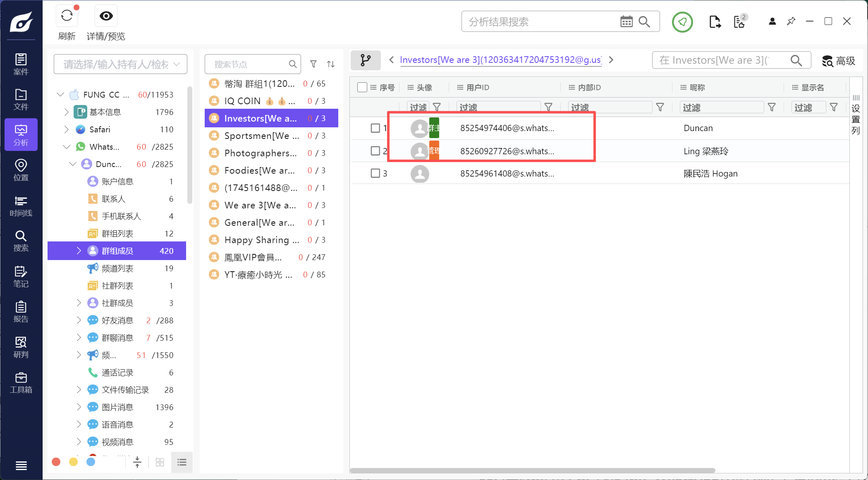
Task: Click the red color tag dot
Action: pyautogui.click(x=56, y=462)
